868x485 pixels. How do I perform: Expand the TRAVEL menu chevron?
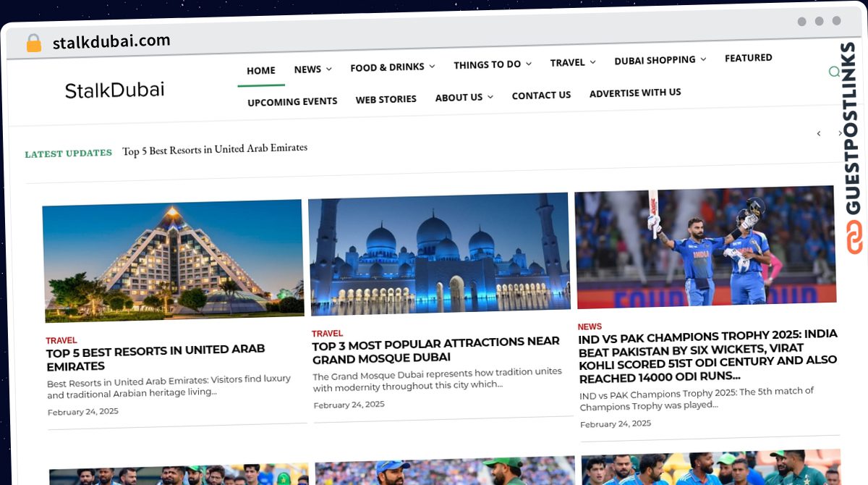click(592, 62)
